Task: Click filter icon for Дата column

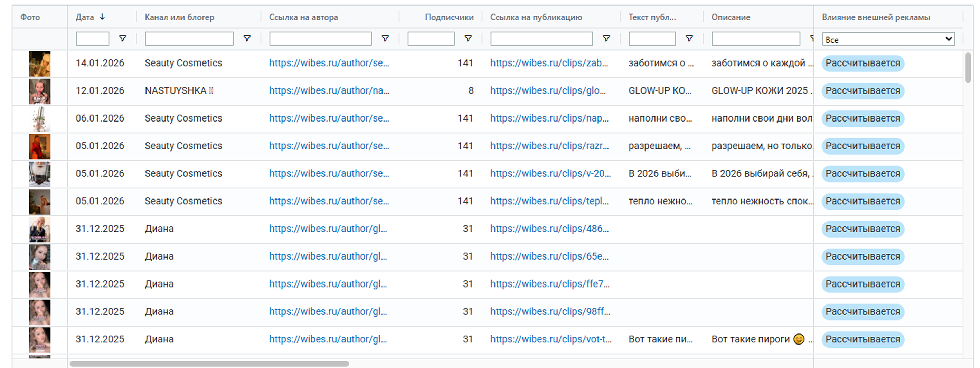Action: pyautogui.click(x=122, y=38)
